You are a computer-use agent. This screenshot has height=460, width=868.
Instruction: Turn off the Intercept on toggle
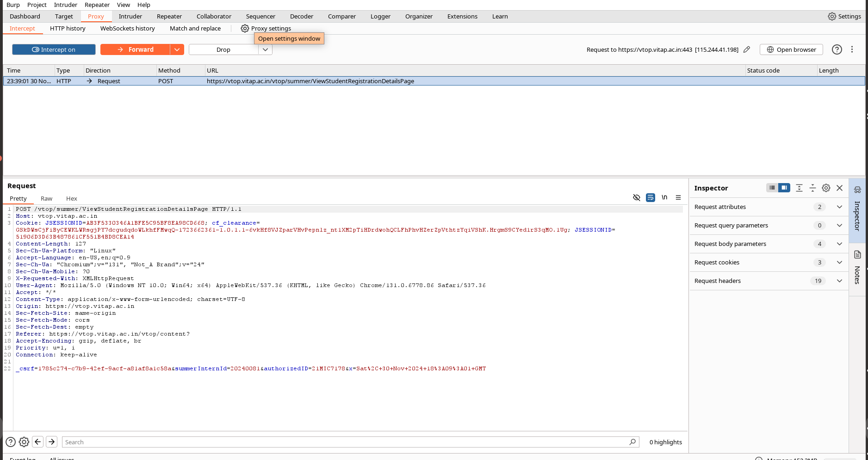tap(54, 49)
